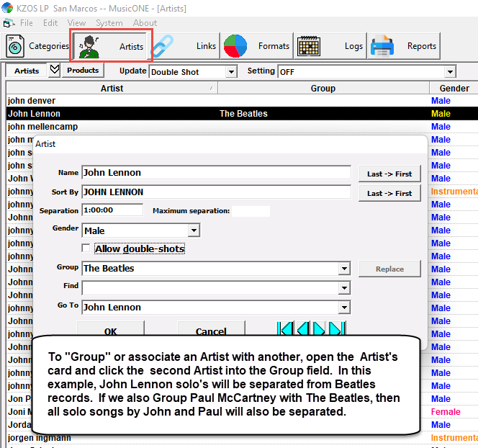This screenshot has height=448, width=478.
Task: Open the System menu
Action: point(109,23)
